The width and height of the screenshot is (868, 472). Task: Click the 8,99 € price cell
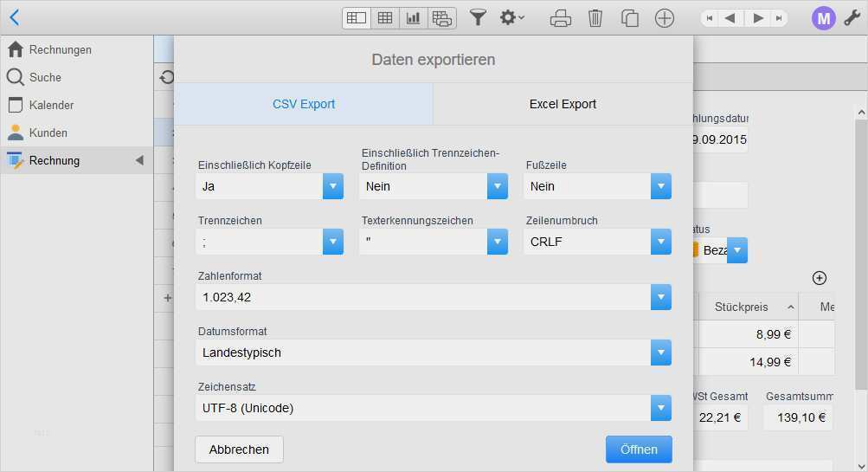tap(748, 334)
